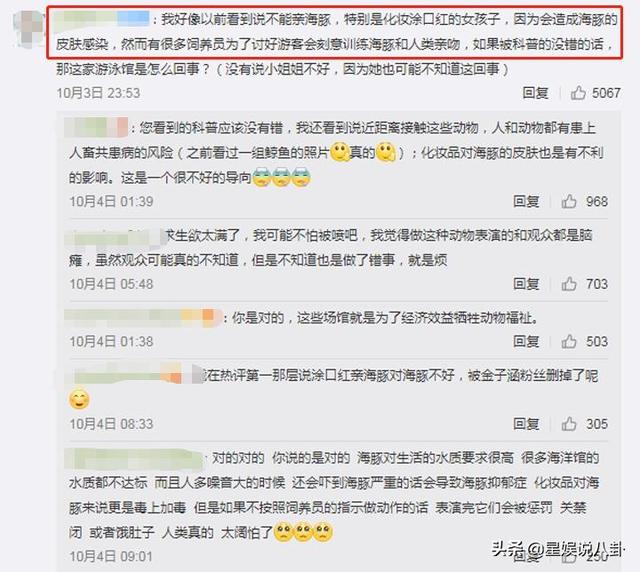Screen dimensions: 640x572
Task: Click the 968 like count number
Action: pos(597,201)
